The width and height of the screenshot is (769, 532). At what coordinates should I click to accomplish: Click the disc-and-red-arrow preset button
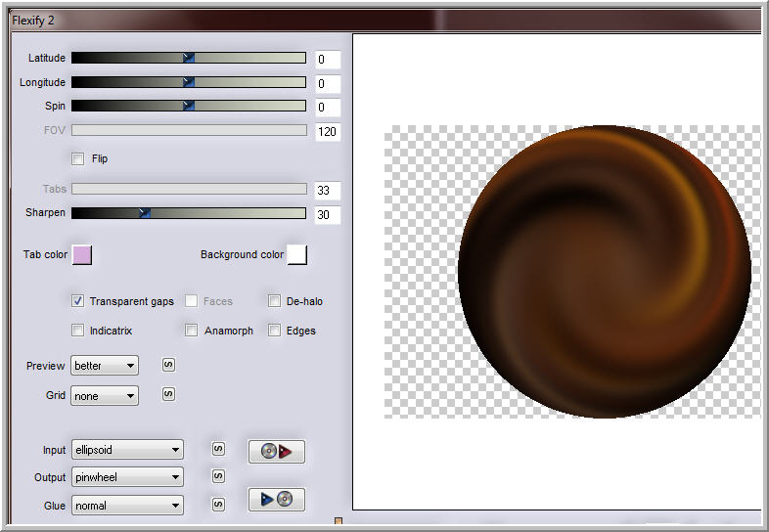277,451
